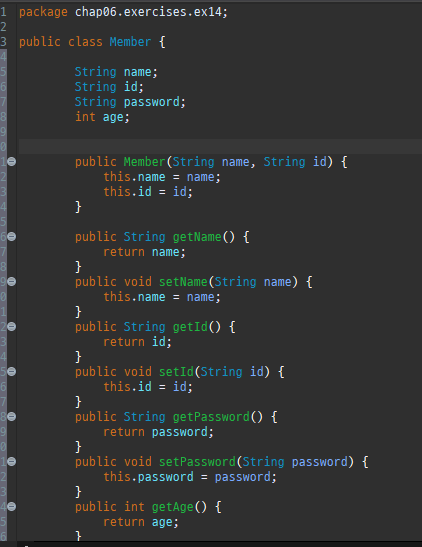Image resolution: width=422 pixels, height=547 pixels.
Task: Collapse the setPassword method fold marker
Action: 12,462
